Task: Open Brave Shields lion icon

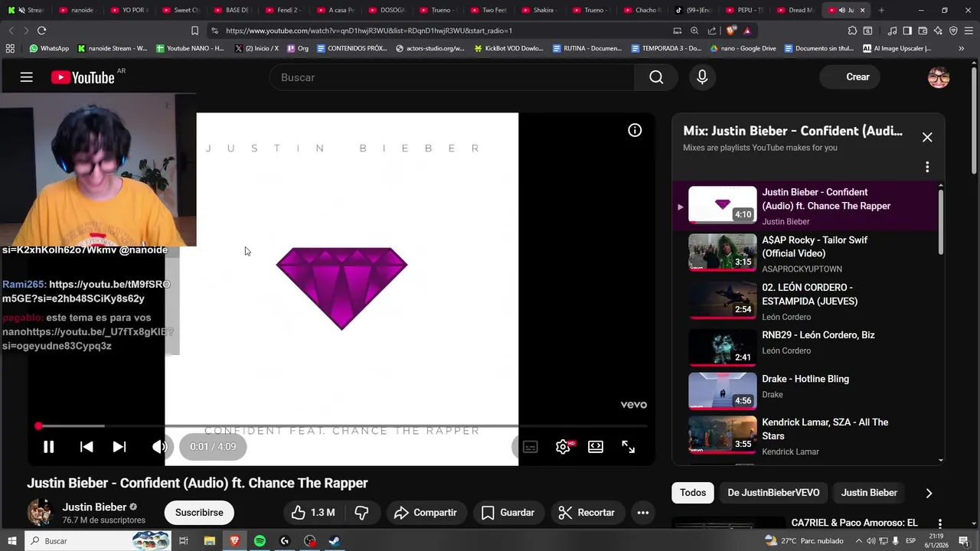Action: click(731, 31)
